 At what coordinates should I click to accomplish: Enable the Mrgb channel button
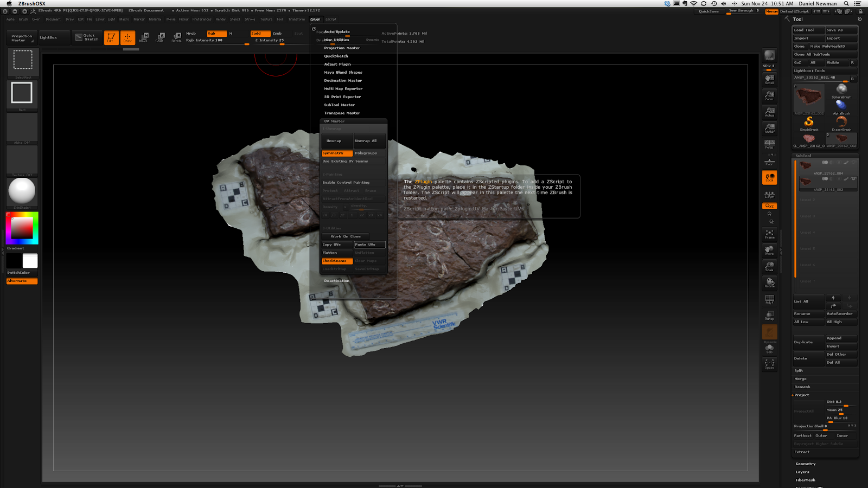click(195, 34)
